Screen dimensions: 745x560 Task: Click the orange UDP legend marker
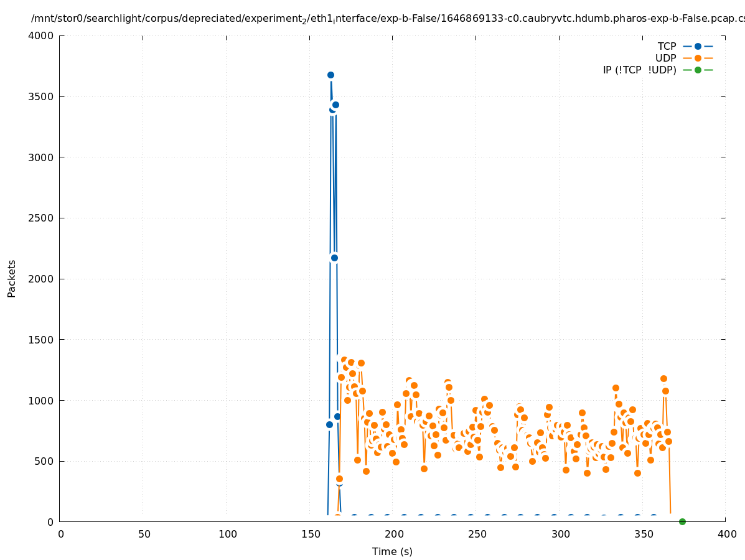pyautogui.click(x=698, y=58)
